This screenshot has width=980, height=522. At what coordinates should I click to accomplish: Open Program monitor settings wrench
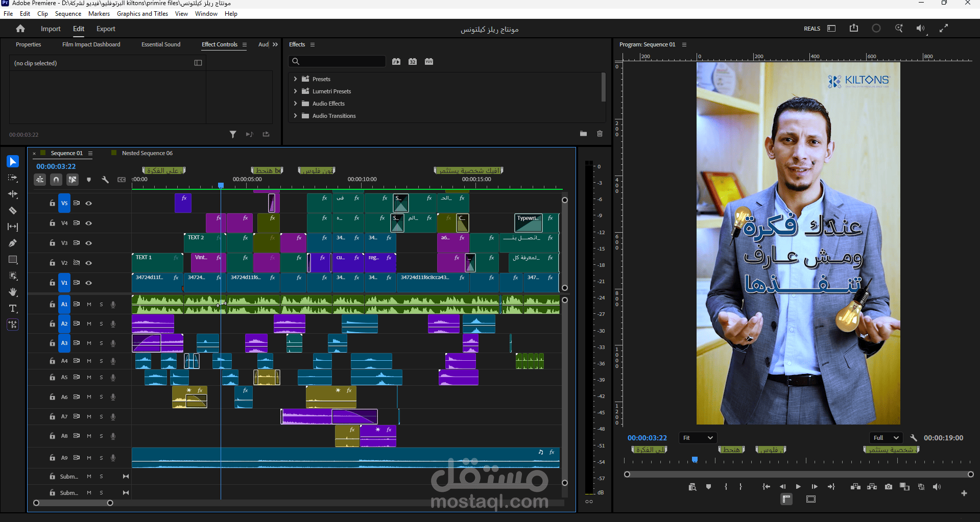point(914,438)
